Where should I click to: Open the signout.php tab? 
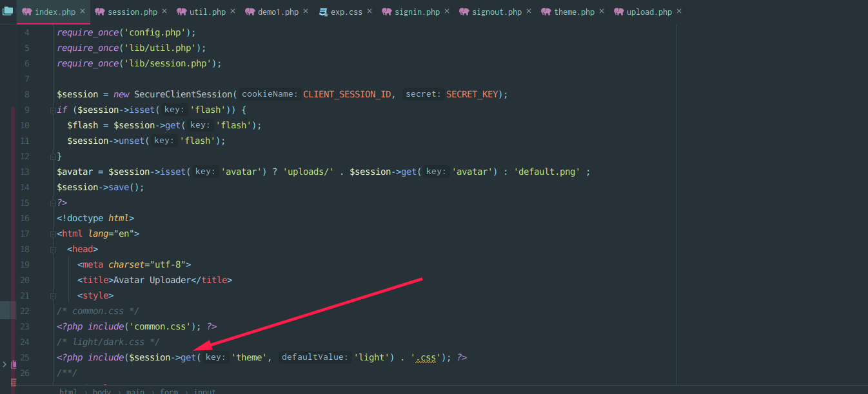point(497,12)
